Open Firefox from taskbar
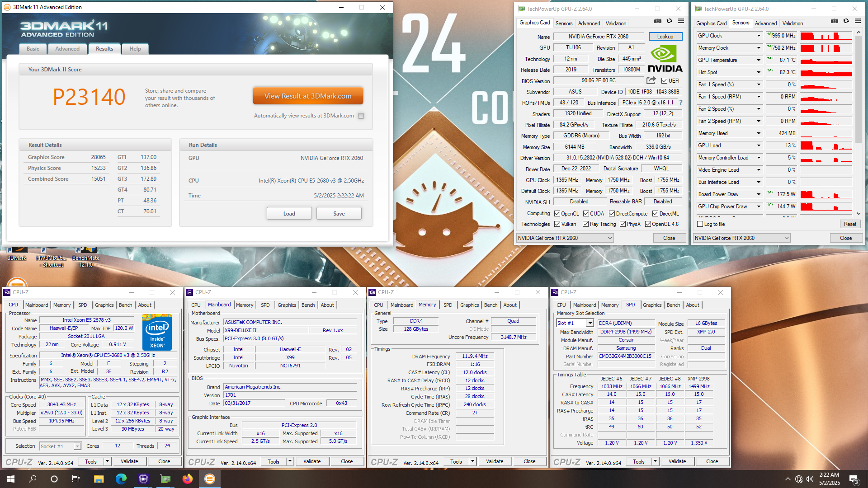Screen dimensions: 868x488 click(x=188, y=479)
